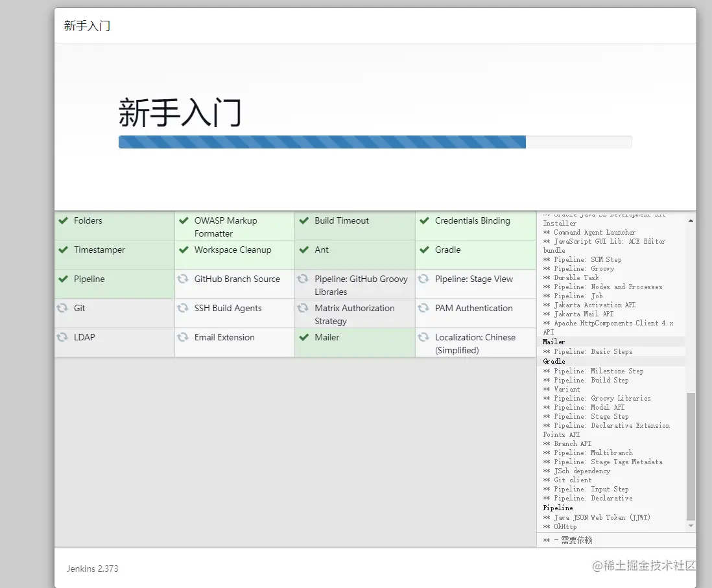Viewport: 712px width, 588px height.
Task: Click the LDAP plugin label
Action: (x=84, y=337)
